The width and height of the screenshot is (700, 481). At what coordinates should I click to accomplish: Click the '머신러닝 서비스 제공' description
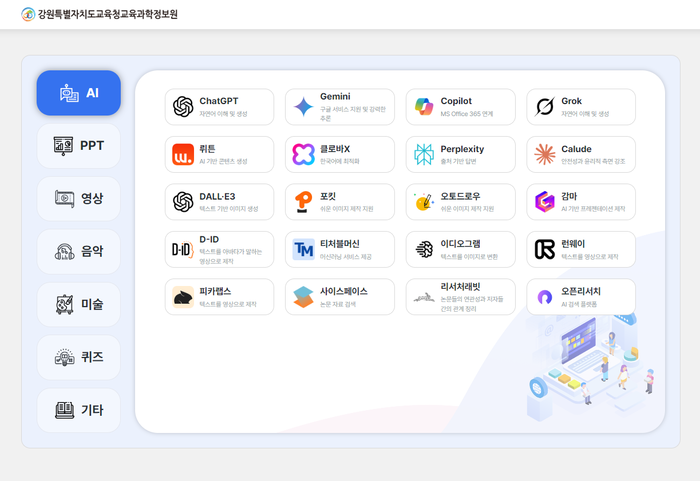[x=346, y=257]
